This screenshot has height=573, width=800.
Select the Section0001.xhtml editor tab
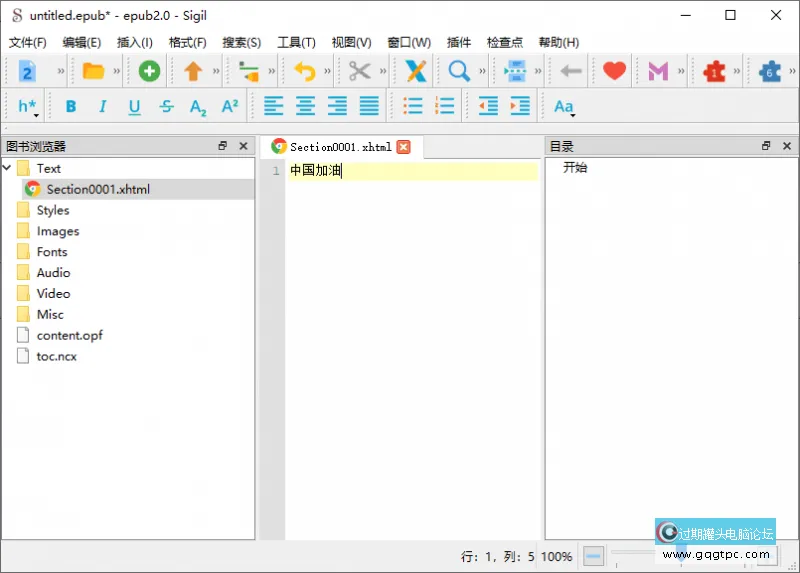pos(341,147)
